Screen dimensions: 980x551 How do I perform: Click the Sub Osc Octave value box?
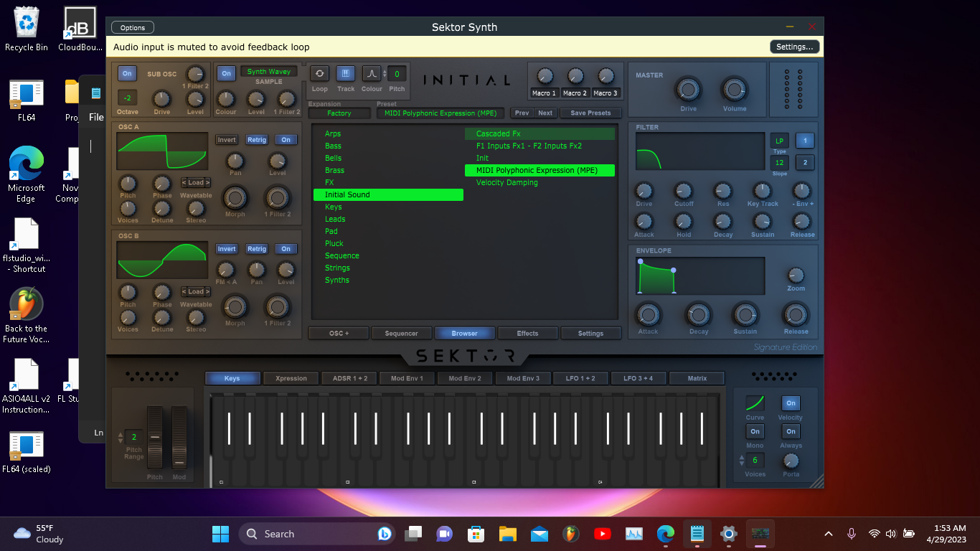pyautogui.click(x=127, y=97)
